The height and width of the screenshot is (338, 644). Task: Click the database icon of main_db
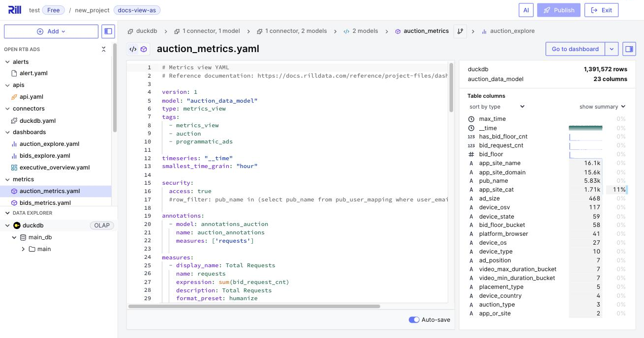(x=23, y=237)
